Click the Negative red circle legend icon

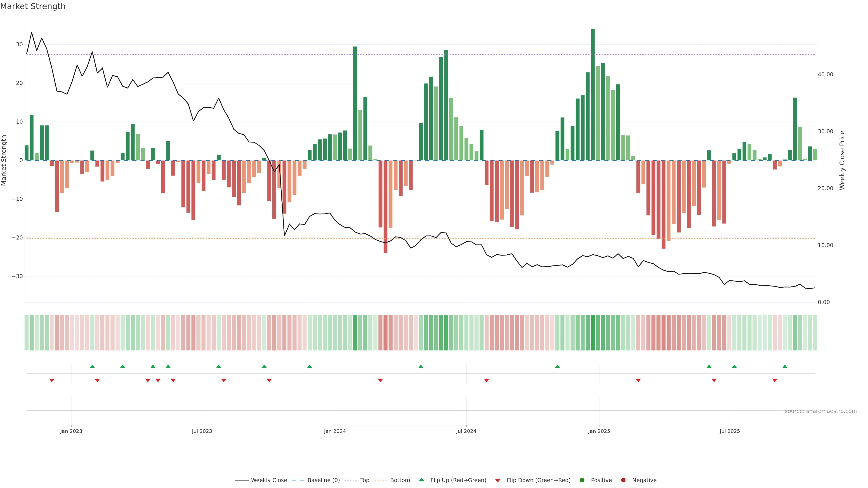click(x=623, y=480)
